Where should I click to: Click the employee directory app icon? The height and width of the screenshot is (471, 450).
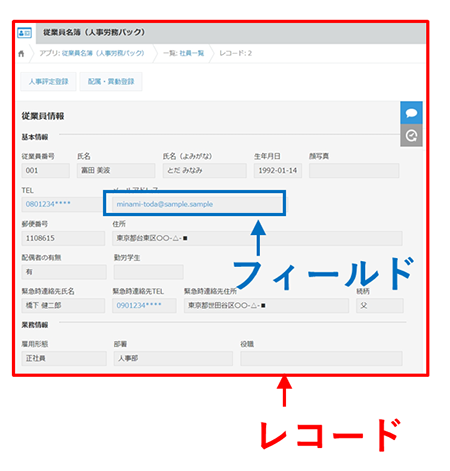click(24, 33)
